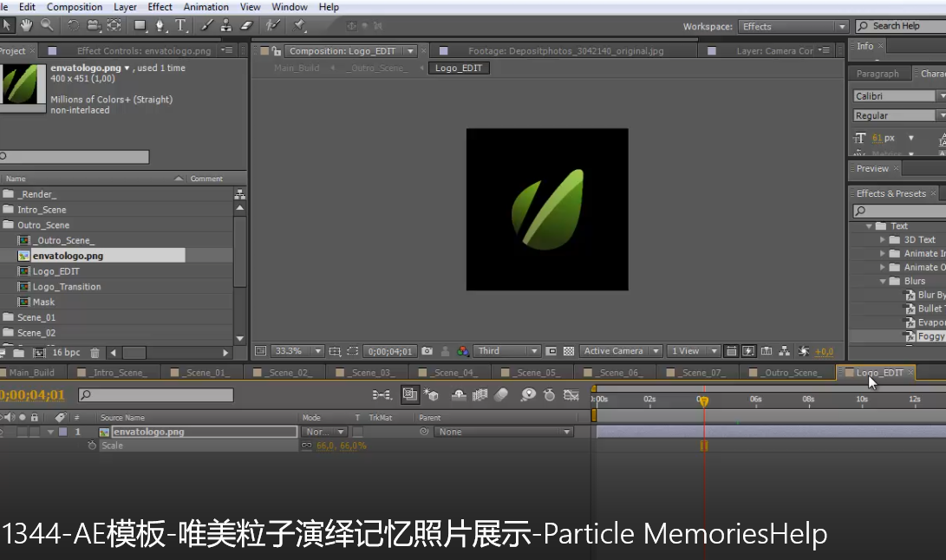This screenshot has height=560, width=946.
Task: Open the Workspace Effects dropdown
Action: pos(793,27)
